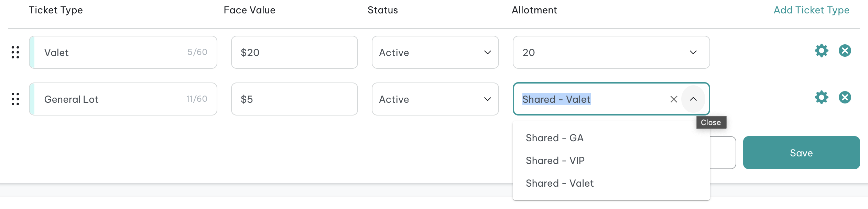Click the Add Ticket Type link
The width and height of the screenshot is (868, 209).
pos(811,10)
